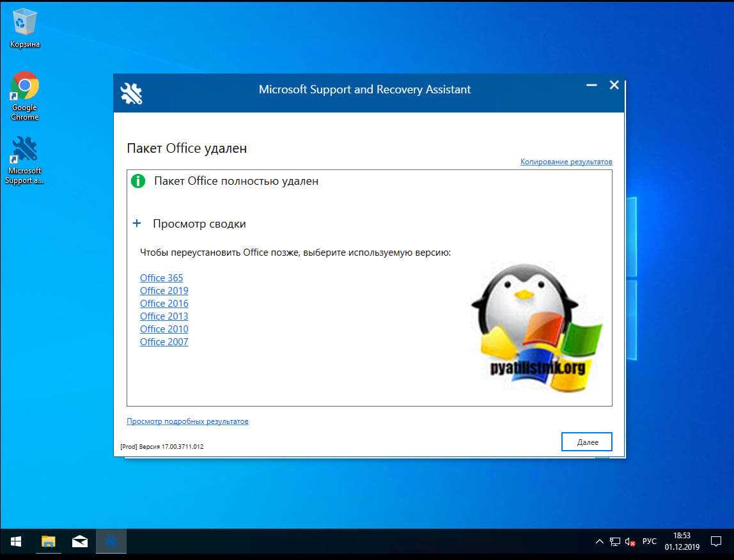Open network status tray icon
Viewport: 734px width, 560px height.
point(615,541)
